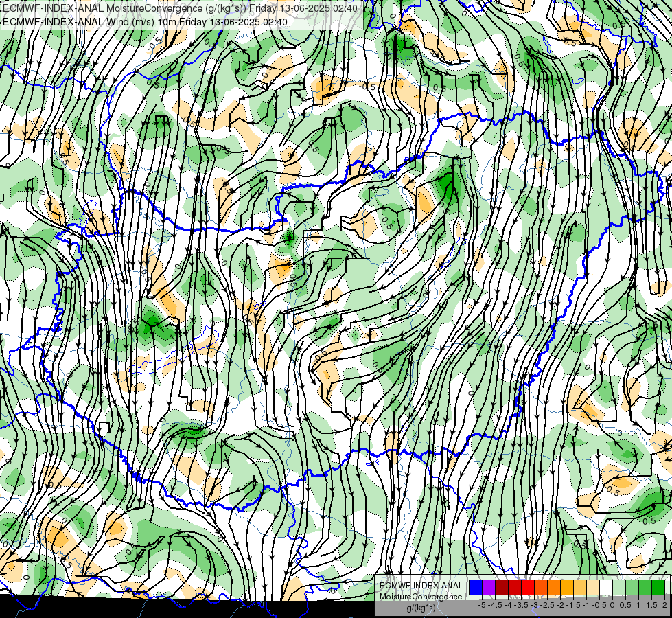Click the '-0.5' legend tick value
Viewport: 672px width, 618px height.
pyautogui.click(x=599, y=605)
